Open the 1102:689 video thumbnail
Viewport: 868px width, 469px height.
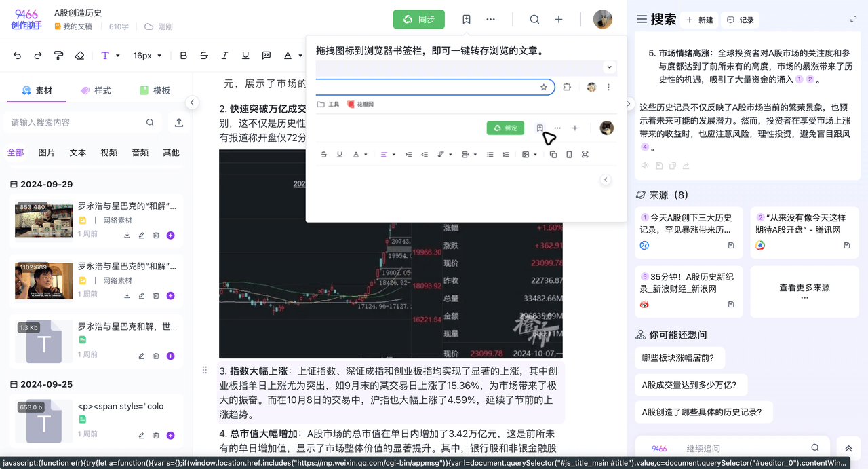[44, 281]
